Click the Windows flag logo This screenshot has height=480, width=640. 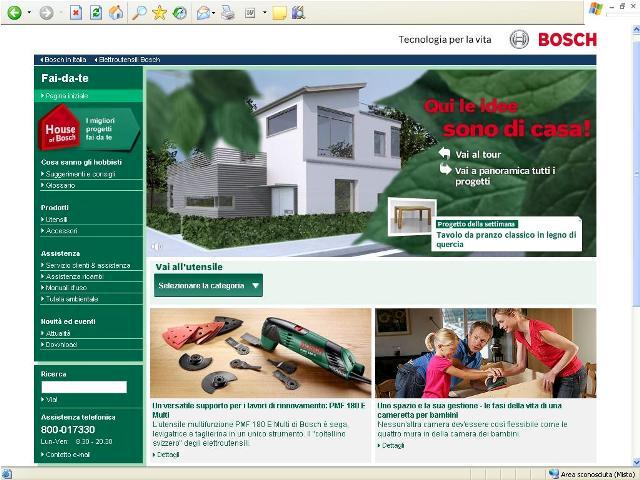pos(596,9)
